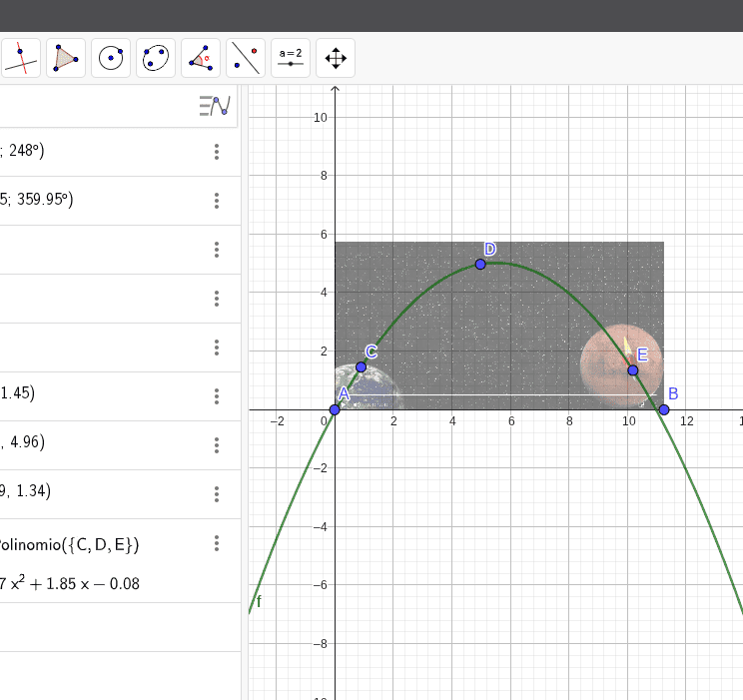Open options menu for the 248° row
Viewport: 743px width, 700px height.
(217, 152)
